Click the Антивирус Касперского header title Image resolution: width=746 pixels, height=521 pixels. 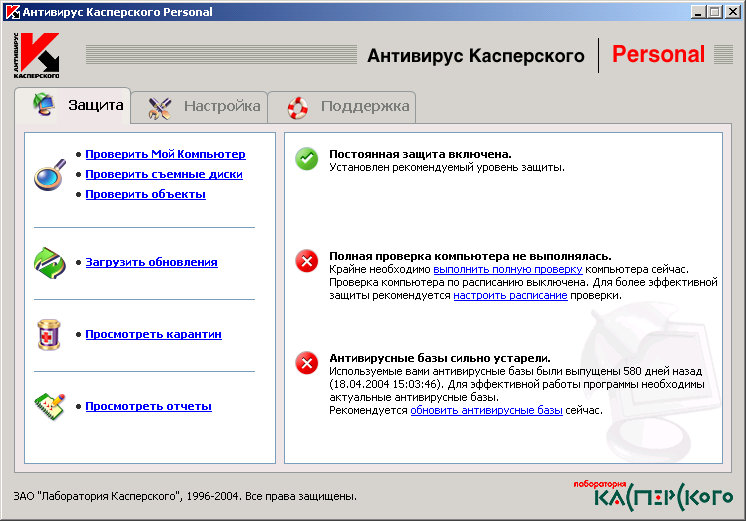click(476, 56)
